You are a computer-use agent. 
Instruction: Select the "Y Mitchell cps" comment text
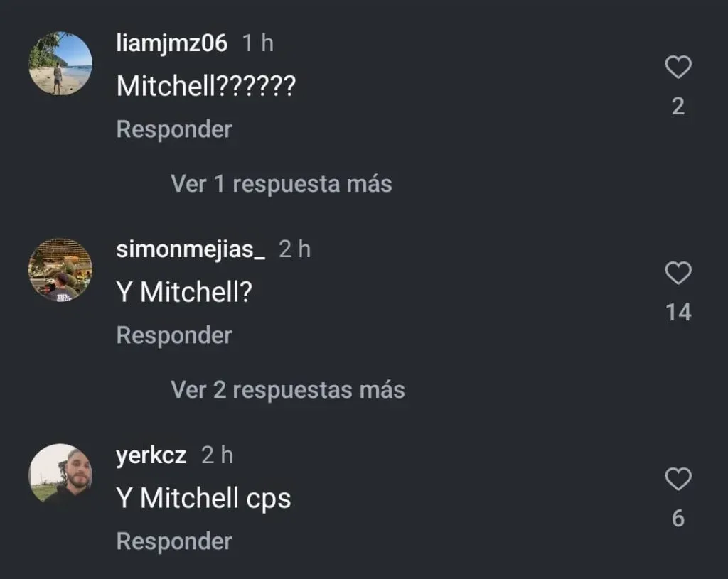(x=204, y=498)
